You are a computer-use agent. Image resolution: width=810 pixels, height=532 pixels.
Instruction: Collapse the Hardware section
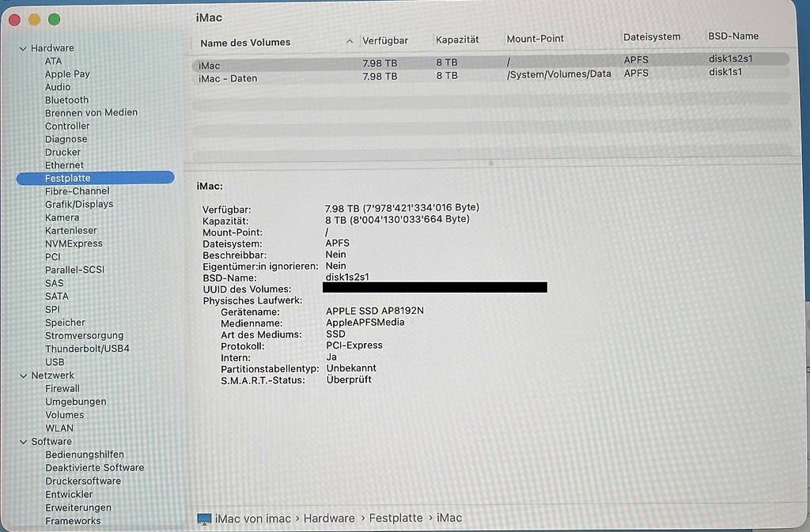(23, 48)
